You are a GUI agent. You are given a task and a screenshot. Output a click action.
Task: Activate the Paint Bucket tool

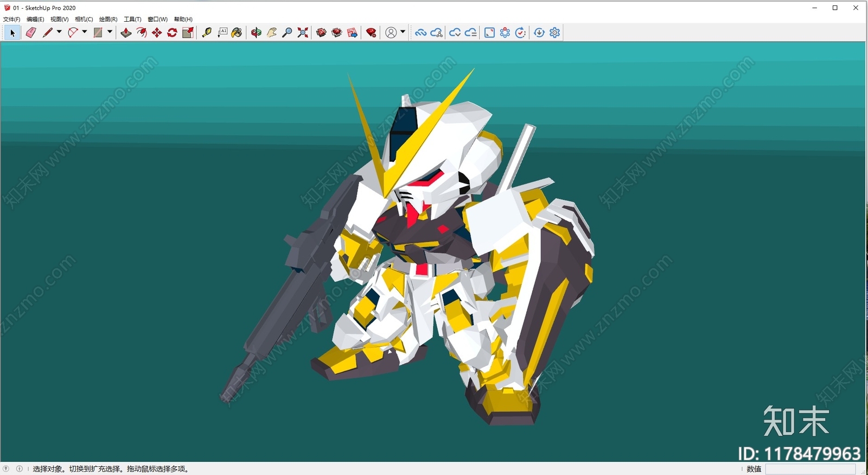[x=237, y=33]
